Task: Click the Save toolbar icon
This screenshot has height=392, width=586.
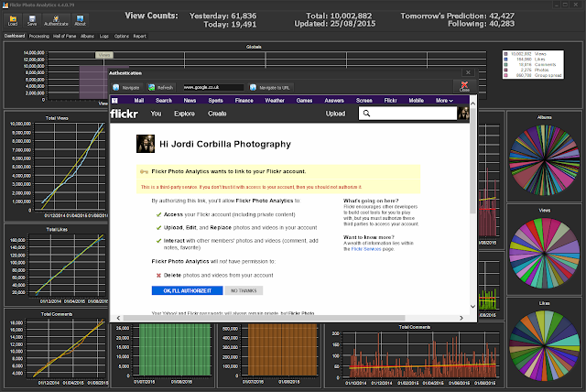Action: (x=32, y=20)
